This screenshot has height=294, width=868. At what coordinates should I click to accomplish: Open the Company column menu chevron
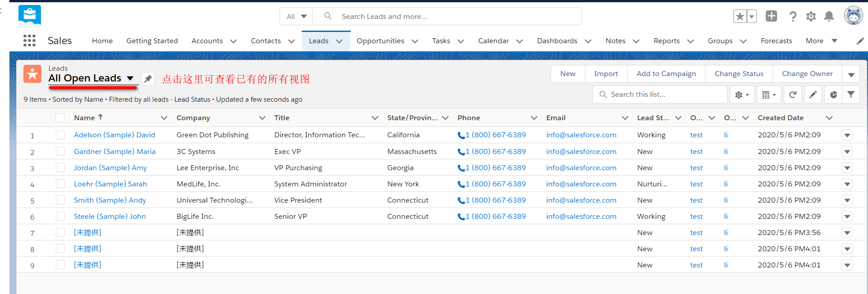[262, 118]
